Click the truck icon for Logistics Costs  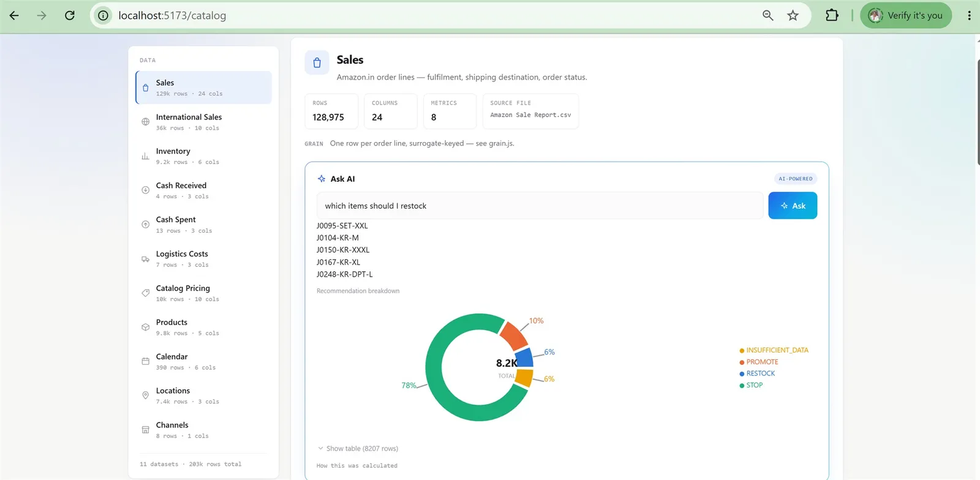point(145,259)
